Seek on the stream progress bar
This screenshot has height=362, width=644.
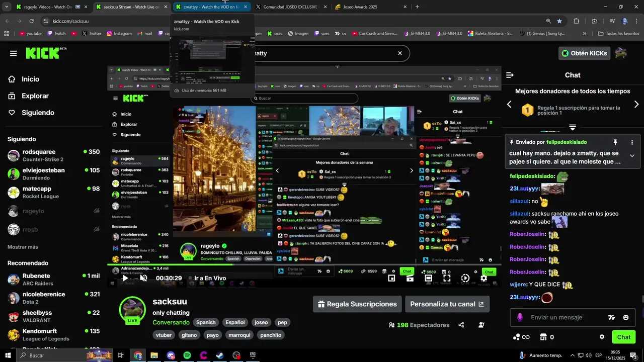coord(304,265)
